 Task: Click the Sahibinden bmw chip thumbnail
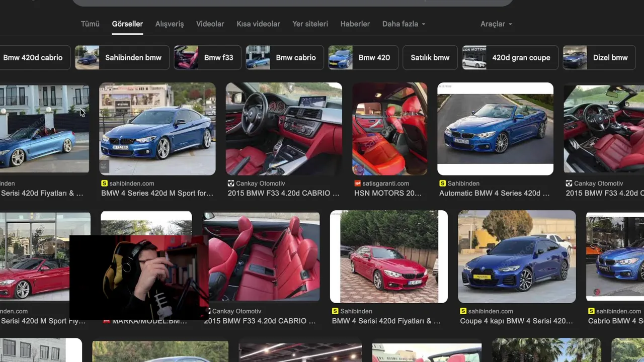point(87,57)
